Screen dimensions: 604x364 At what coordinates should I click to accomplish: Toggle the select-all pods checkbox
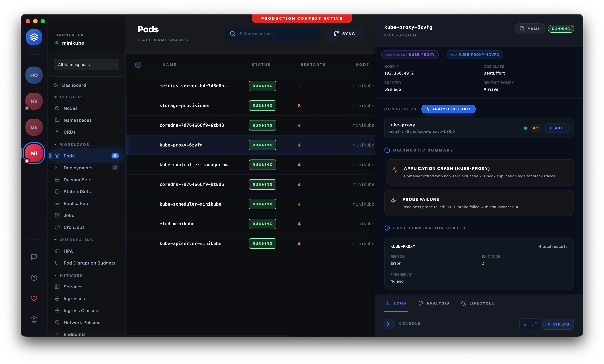point(138,65)
